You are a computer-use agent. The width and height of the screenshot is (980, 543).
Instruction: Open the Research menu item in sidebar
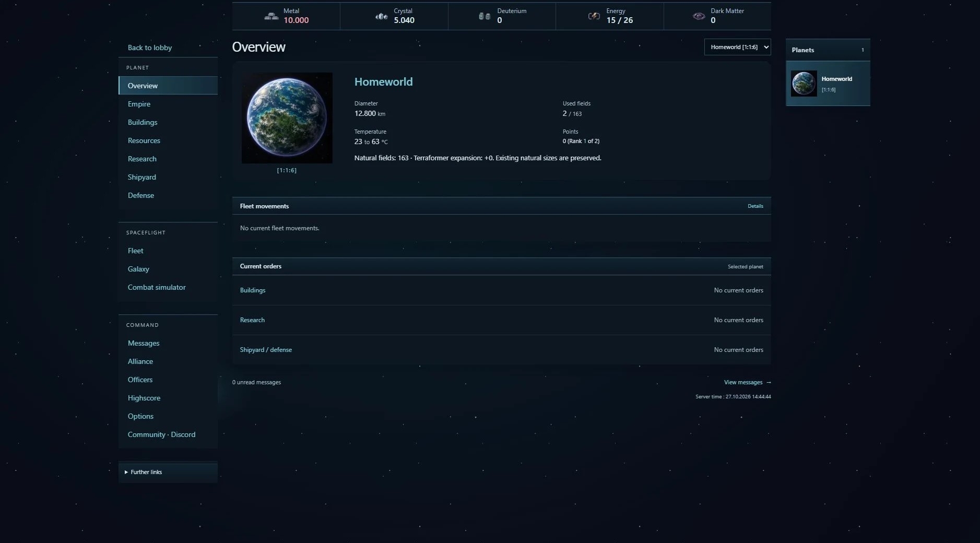[168, 159]
